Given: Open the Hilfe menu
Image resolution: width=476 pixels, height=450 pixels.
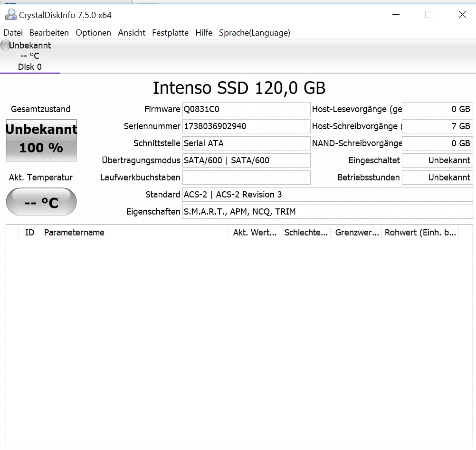Looking at the screenshot, I should (x=204, y=33).
